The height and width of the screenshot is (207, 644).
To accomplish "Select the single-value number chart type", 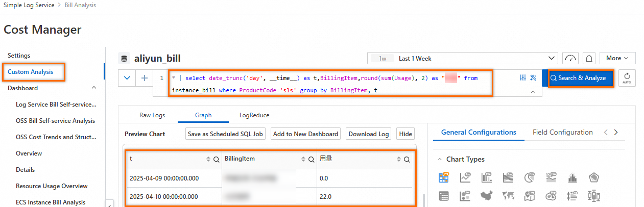I will click(551, 177).
